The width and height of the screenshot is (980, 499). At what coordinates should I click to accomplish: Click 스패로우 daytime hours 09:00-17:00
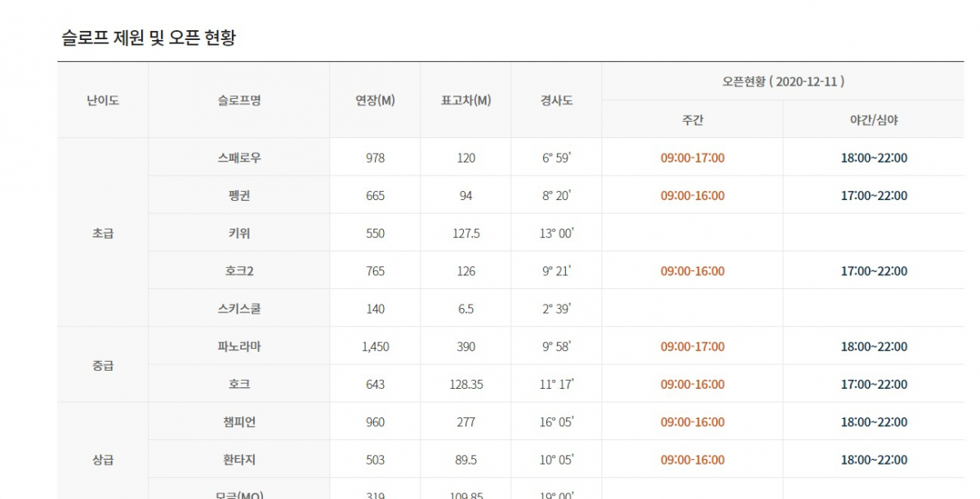pyautogui.click(x=693, y=158)
